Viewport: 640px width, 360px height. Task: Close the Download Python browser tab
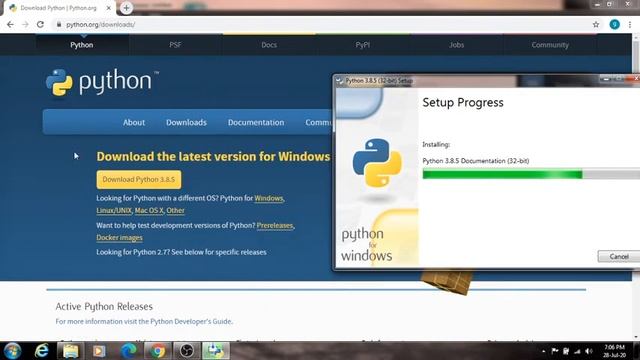point(109,8)
